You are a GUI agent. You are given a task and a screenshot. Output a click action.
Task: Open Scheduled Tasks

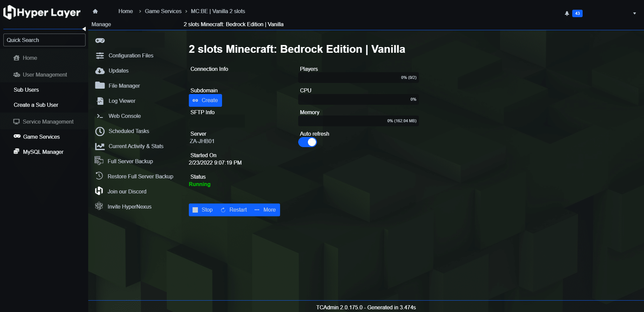point(129,131)
